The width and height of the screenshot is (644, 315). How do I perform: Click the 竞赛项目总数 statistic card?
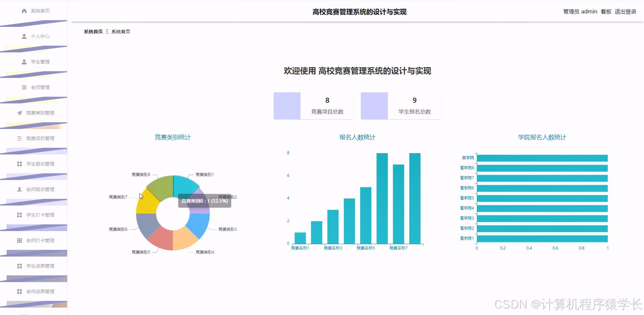tap(314, 106)
